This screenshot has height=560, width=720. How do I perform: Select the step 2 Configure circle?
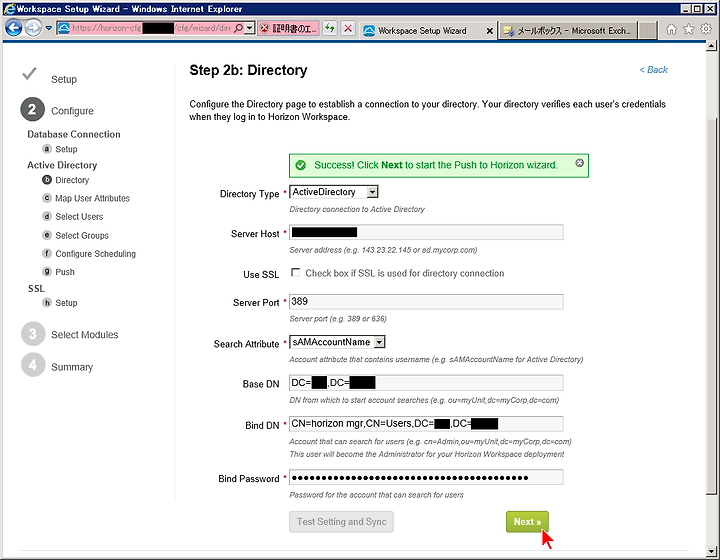point(32,109)
